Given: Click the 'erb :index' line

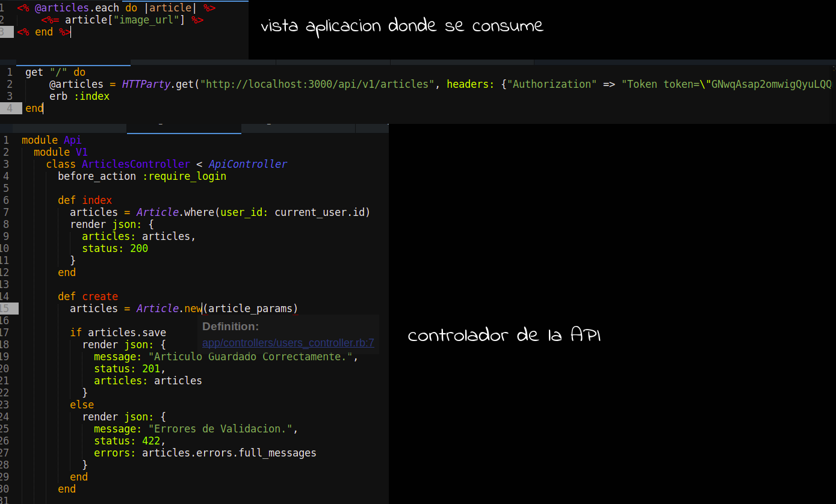Looking at the screenshot, I should click(79, 96).
